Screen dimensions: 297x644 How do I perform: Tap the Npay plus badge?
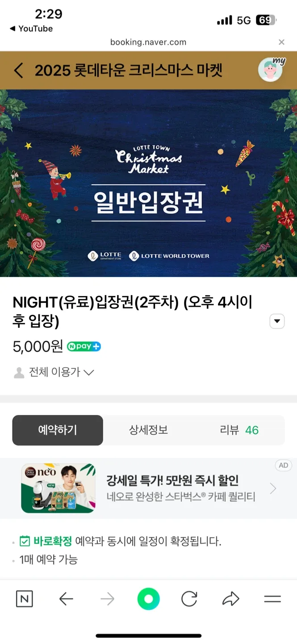tap(84, 346)
